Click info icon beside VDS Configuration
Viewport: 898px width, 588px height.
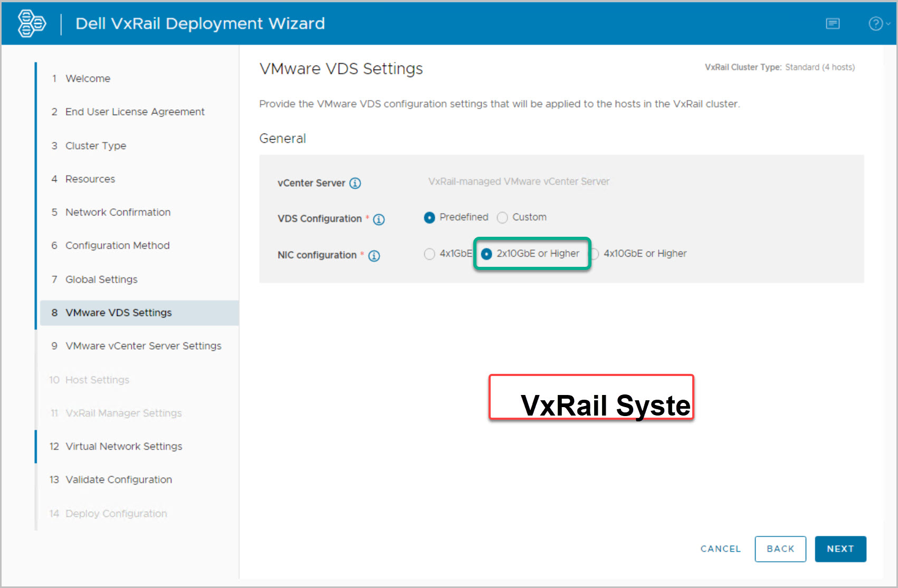(379, 219)
